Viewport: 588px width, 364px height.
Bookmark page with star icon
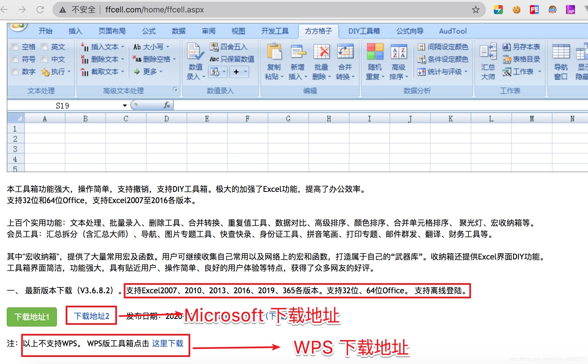[476, 10]
